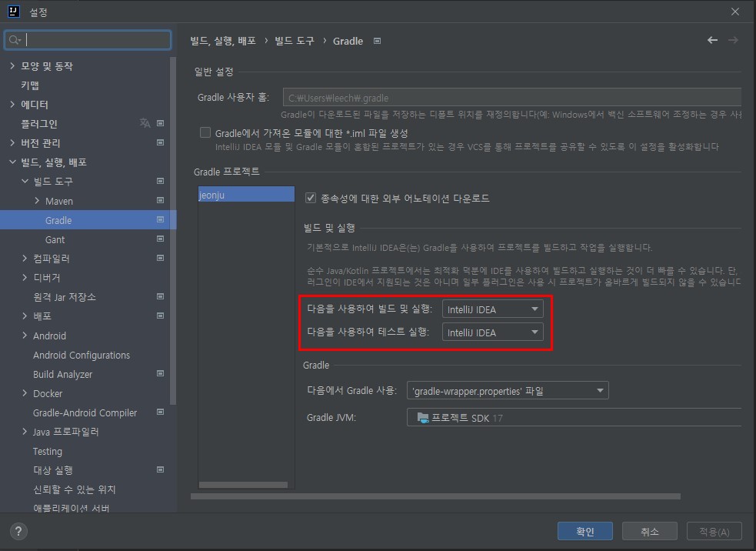The image size is (756, 551).
Task: Expand Docker tree node
Action: click(25, 393)
